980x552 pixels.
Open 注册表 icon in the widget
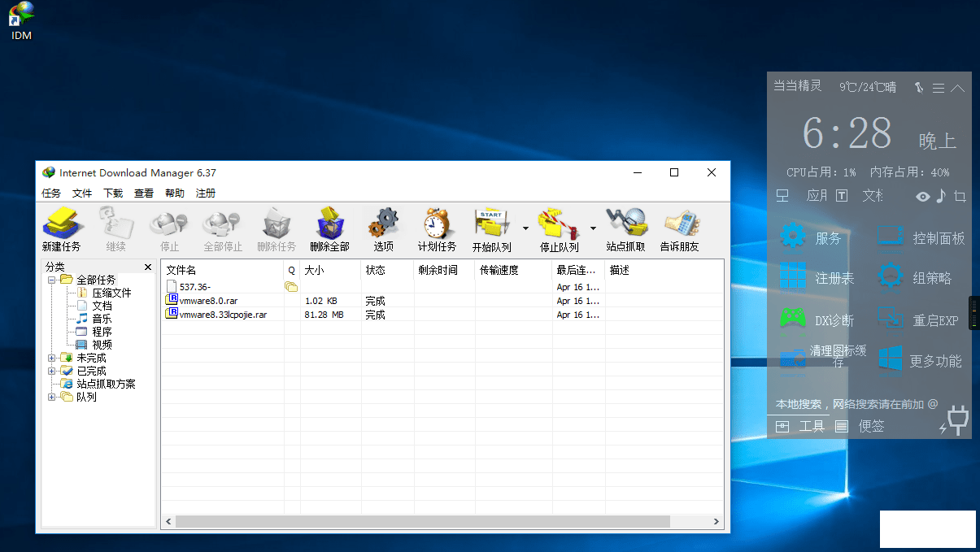[793, 277]
